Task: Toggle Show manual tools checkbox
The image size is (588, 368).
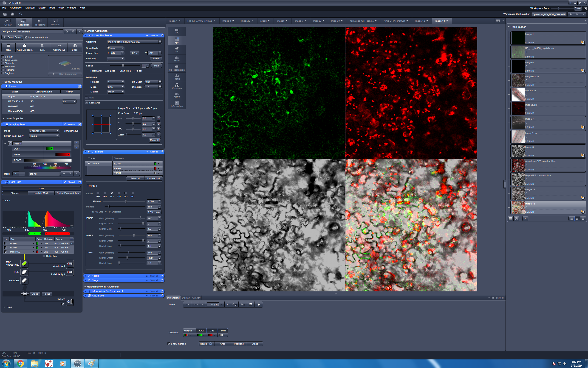Action: coord(26,37)
